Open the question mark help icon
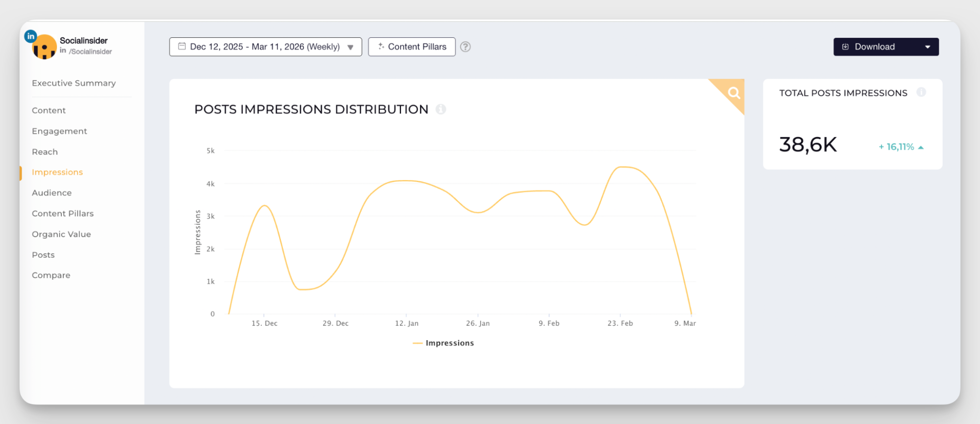The height and width of the screenshot is (424, 980). [x=465, y=47]
